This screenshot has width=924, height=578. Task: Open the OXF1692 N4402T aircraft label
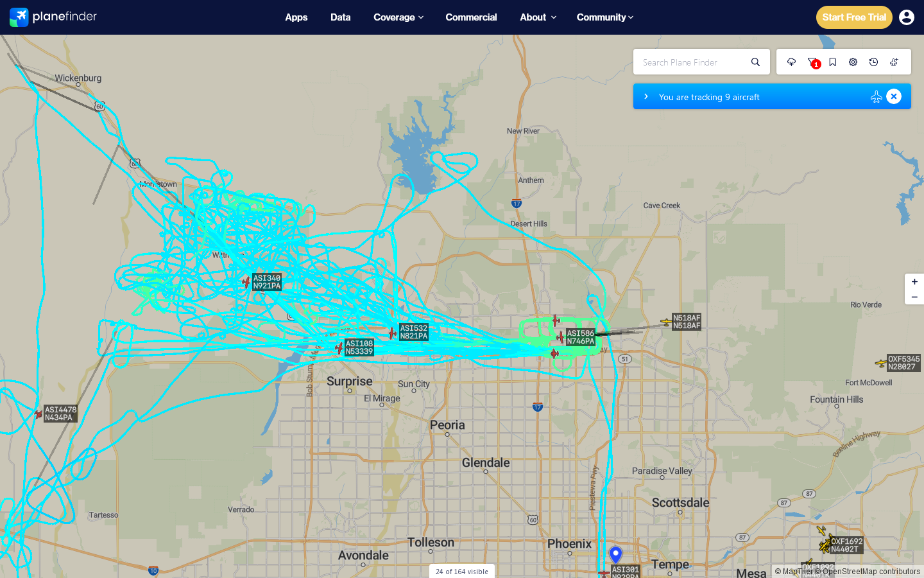pos(847,545)
